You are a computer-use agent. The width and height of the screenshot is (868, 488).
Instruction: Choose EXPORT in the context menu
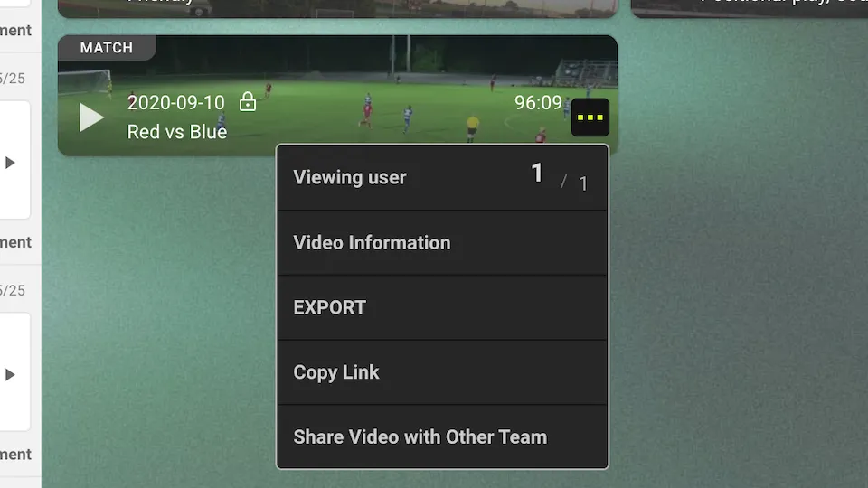point(442,307)
